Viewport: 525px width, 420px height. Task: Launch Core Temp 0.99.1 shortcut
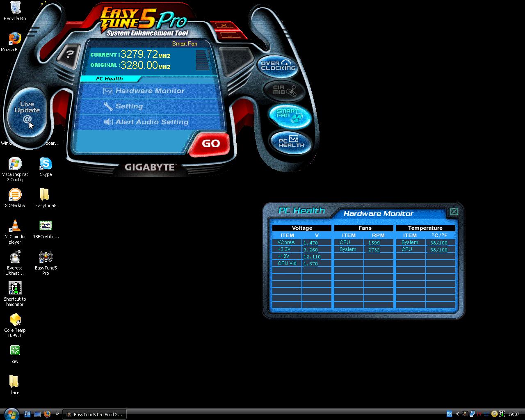(15, 326)
